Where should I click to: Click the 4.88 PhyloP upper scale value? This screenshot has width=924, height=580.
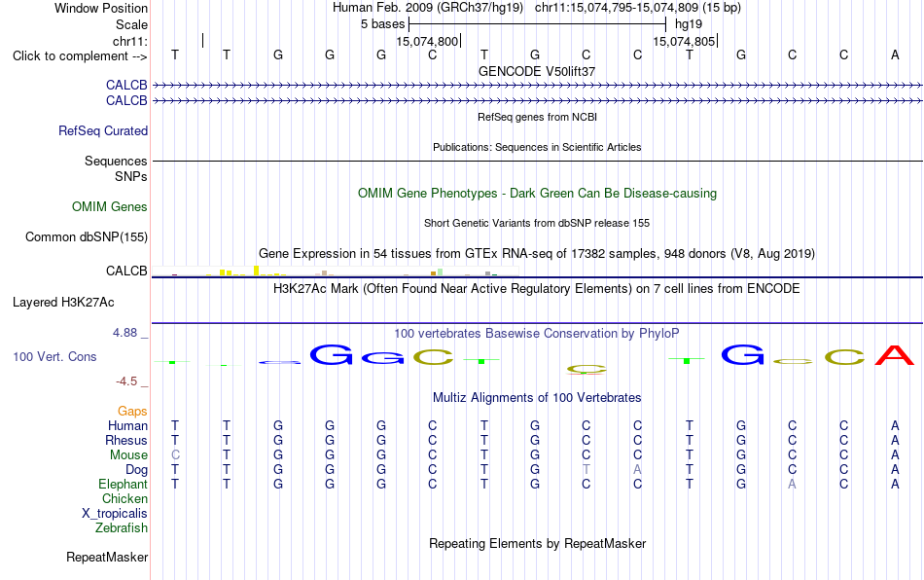(x=124, y=333)
